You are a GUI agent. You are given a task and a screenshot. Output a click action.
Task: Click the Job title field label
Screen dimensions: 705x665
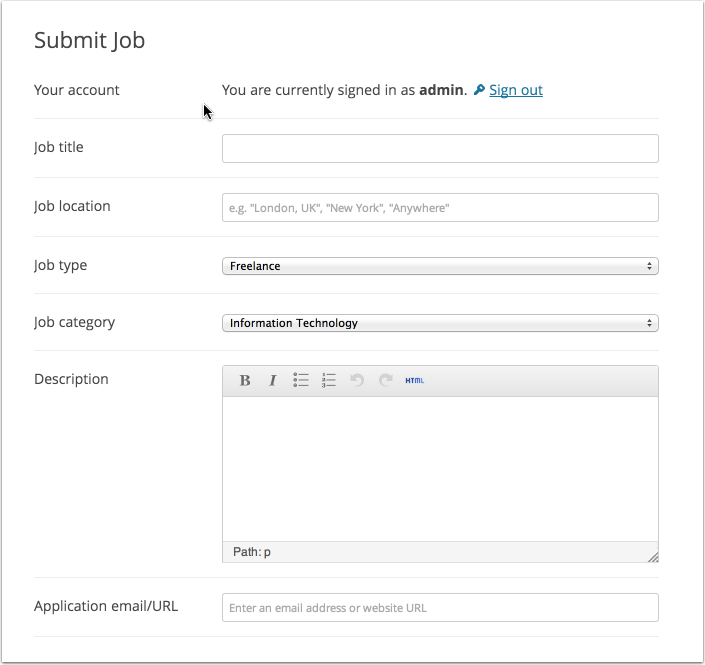click(x=59, y=147)
